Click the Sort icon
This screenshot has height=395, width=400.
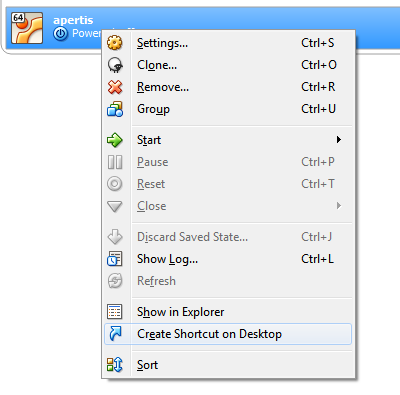[115, 365]
